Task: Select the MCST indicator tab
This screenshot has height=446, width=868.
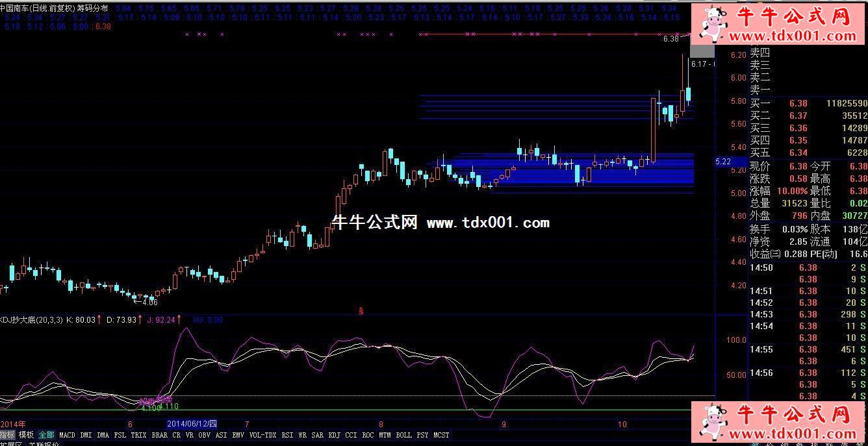Action: (x=441, y=435)
